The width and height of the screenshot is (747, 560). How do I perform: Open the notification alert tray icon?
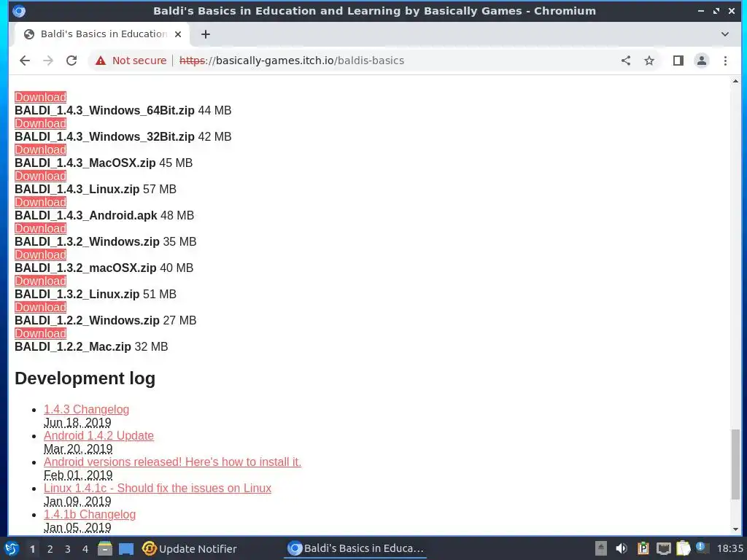coord(701,548)
